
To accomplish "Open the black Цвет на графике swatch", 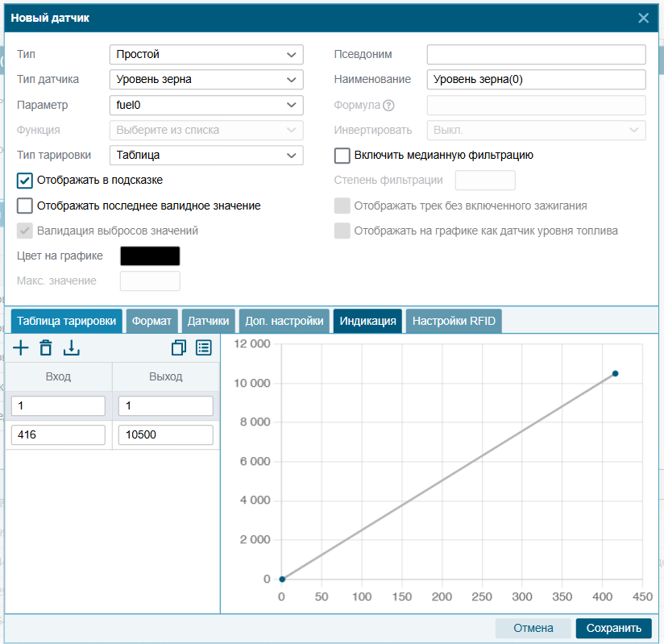I will pos(150,256).
